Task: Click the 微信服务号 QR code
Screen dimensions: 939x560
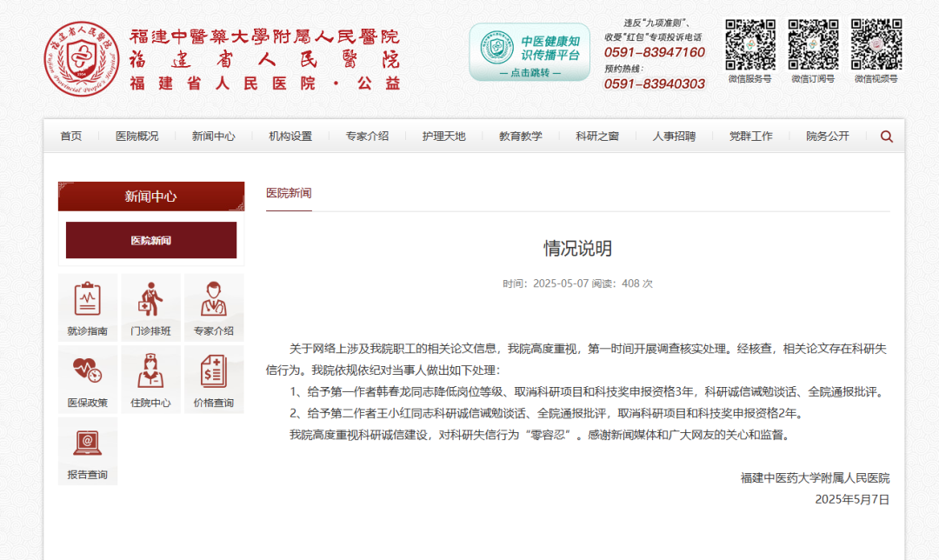Action: [x=749, y=45]
